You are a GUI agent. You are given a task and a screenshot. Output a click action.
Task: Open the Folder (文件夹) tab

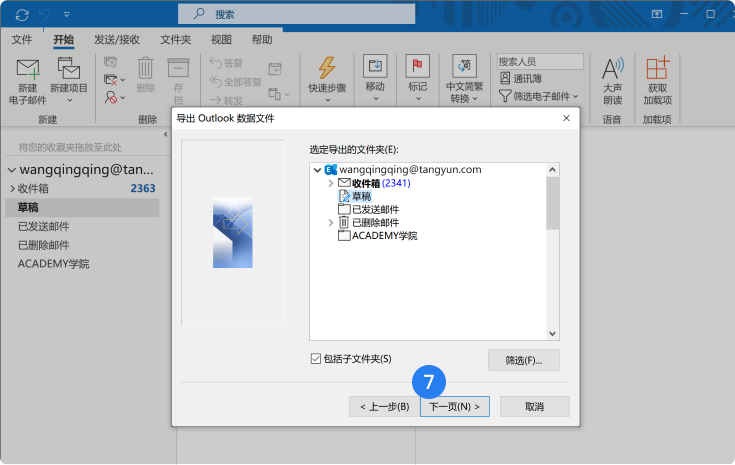(x=175, y=40)
